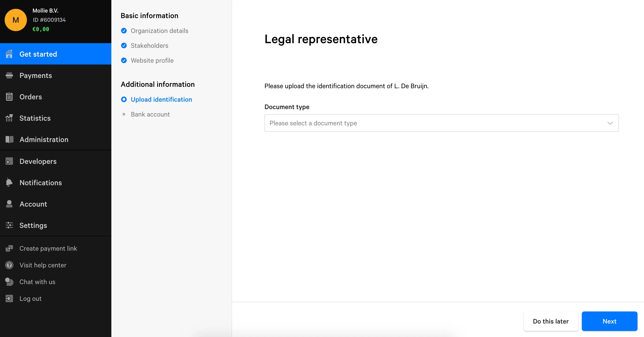Open the Account section

point(55,204)
